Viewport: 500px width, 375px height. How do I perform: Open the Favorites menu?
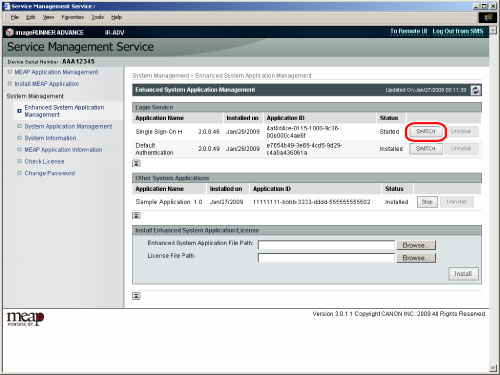tap(72, 17)
